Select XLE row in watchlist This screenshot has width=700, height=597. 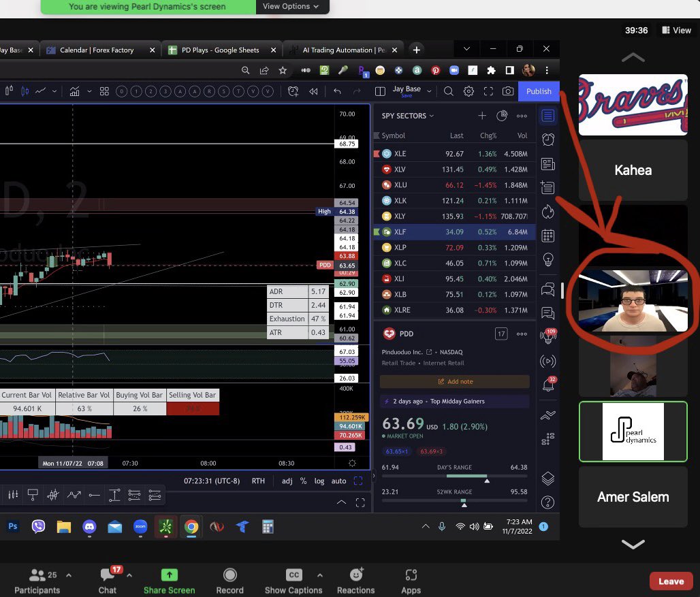tap(454, 154)
